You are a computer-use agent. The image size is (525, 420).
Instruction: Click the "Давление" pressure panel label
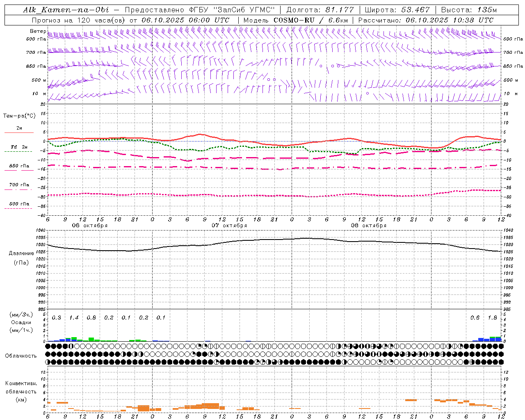click(22, 253)
